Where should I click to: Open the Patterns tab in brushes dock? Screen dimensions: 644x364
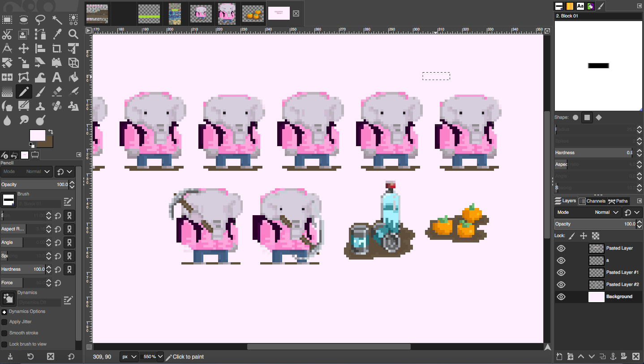[570, 6]
